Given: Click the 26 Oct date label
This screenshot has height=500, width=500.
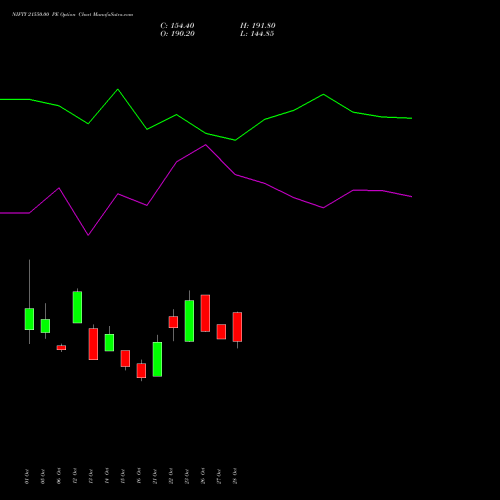Looking at the screenshot, I should pyautogui.click(x=203, y=476).
